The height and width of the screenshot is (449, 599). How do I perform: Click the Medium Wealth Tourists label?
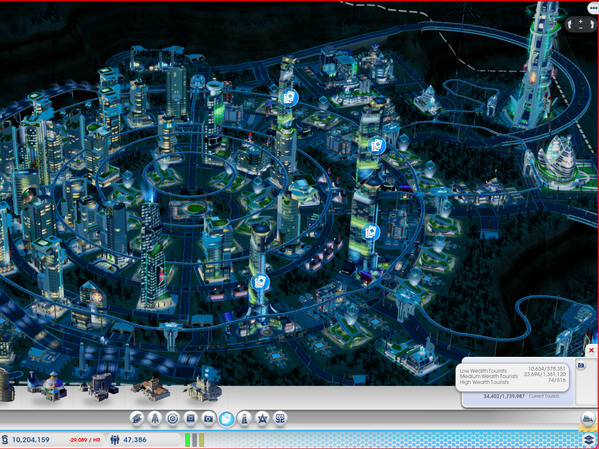pyautogui.click(x=489, y=376)
